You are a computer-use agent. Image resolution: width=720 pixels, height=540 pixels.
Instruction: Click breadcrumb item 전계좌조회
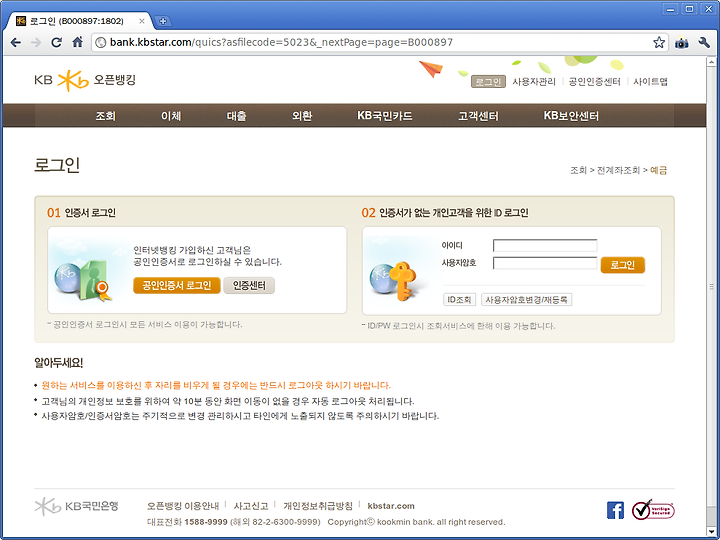pos(618,170)
